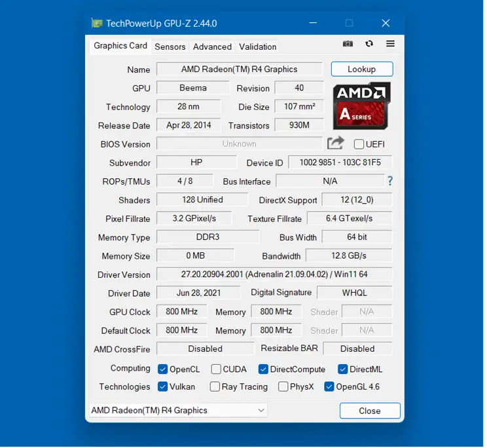Click the Computing label

click(x=130, y=368)
